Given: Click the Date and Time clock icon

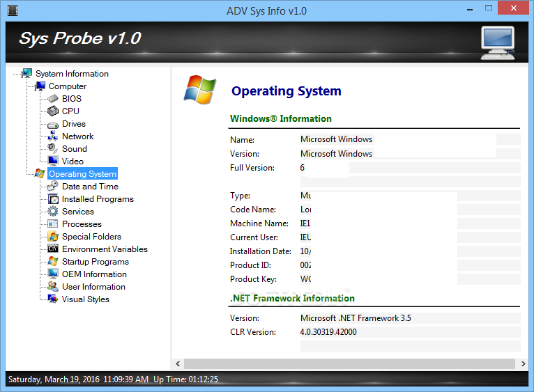Looking at the screenshot, I should tap(53, 186).
